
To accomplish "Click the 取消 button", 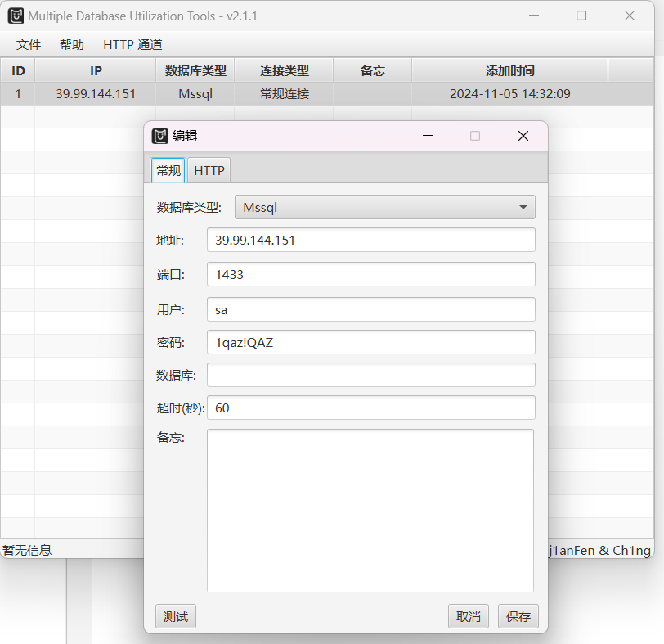I will (469, 616).
